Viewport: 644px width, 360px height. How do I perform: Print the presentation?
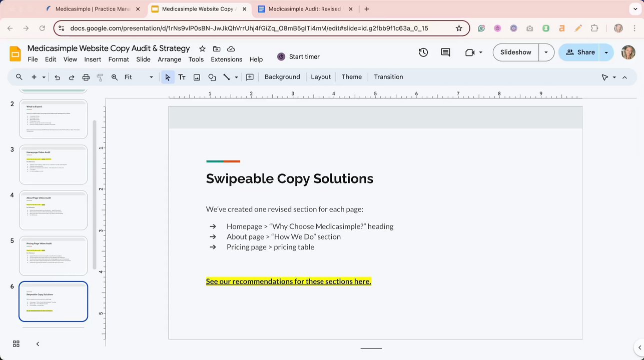pos(86,77)
